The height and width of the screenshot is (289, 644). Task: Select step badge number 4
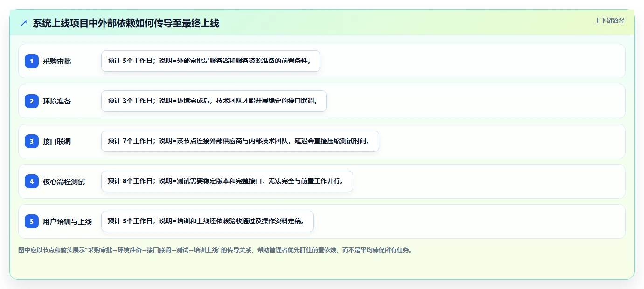[32, 181]
